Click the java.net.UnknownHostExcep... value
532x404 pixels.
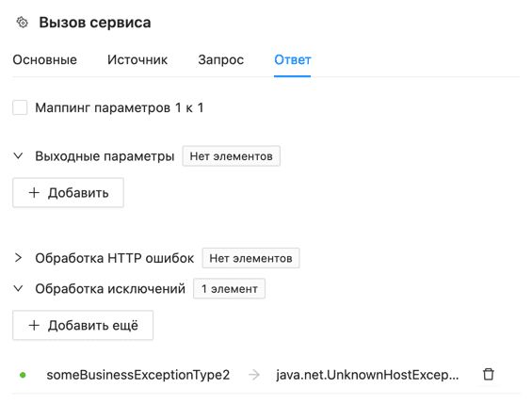click(x=367, y=375)
